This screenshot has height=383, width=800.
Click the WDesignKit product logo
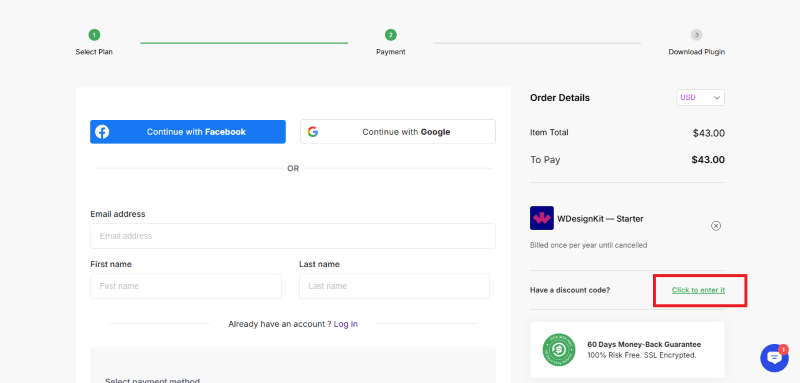(542, 218)
